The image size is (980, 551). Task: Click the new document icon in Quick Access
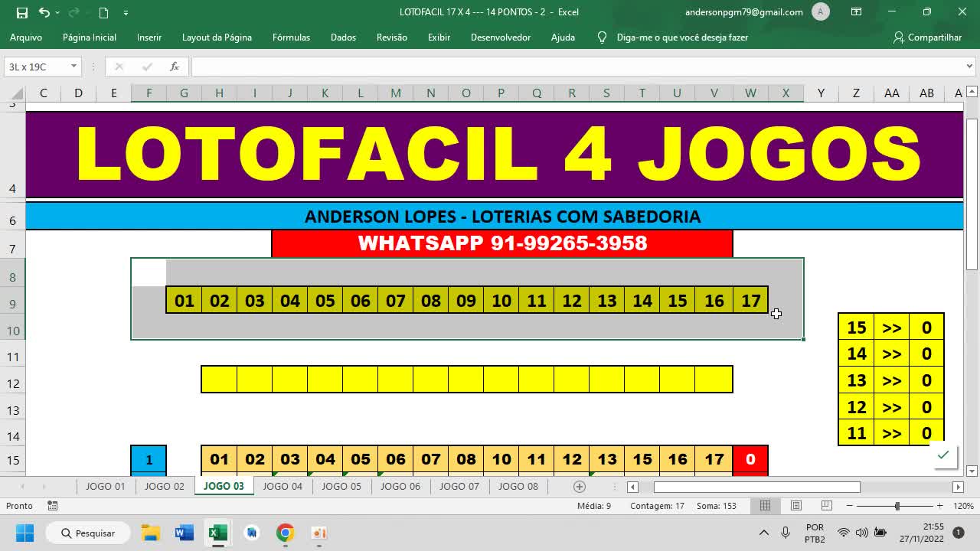pos(103,12)
